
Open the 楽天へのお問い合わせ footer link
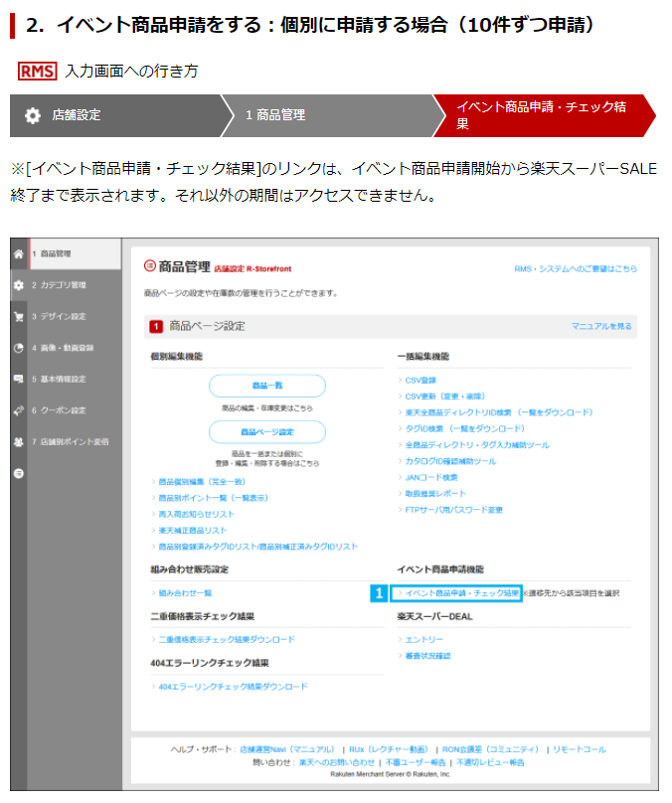click(337, 763)
